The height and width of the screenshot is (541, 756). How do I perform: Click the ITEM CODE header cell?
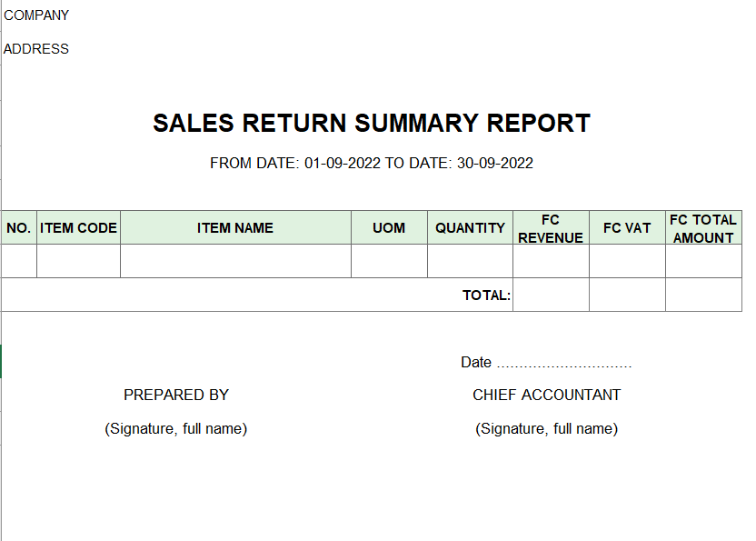tap(78, 227)
